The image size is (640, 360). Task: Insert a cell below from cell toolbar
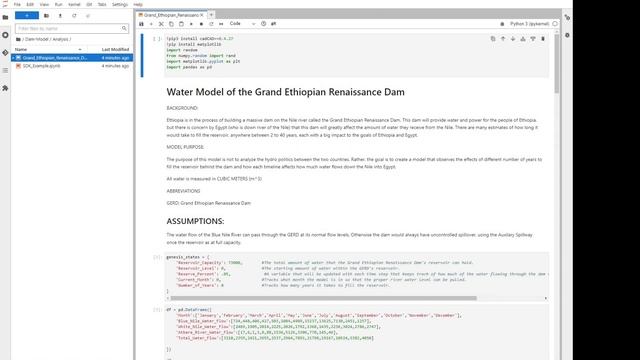coord(533,39)
